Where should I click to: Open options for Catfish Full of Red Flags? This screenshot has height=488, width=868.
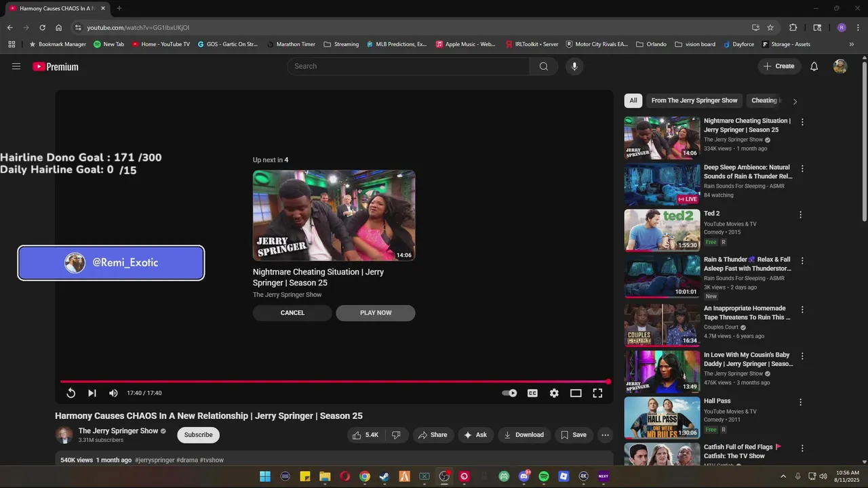pos(802,448)
